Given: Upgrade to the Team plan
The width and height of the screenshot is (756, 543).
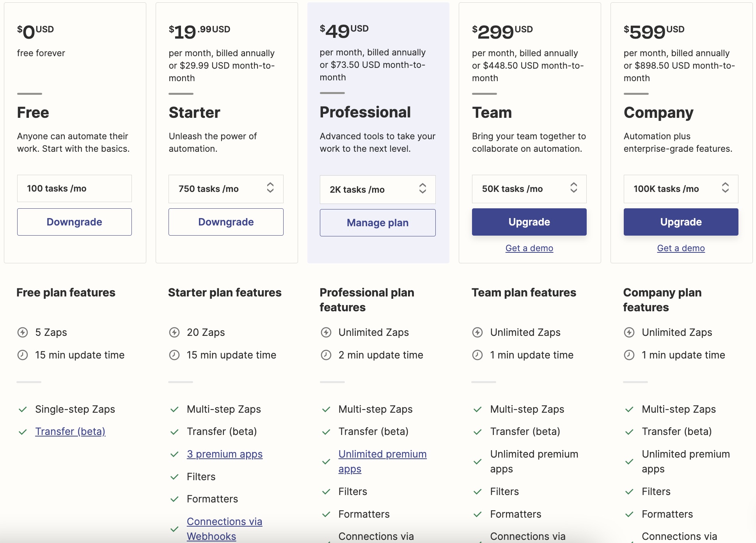Looking at the screenshot, I should (529, 222).
